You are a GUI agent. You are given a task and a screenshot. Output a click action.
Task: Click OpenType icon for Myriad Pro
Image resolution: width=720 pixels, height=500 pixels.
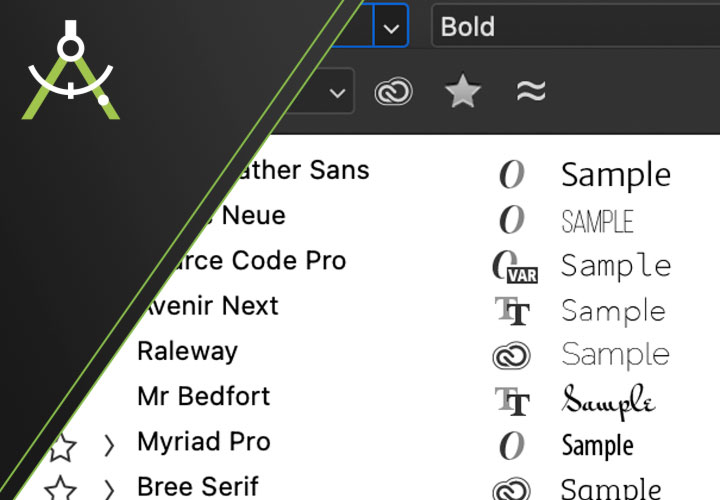512,445
